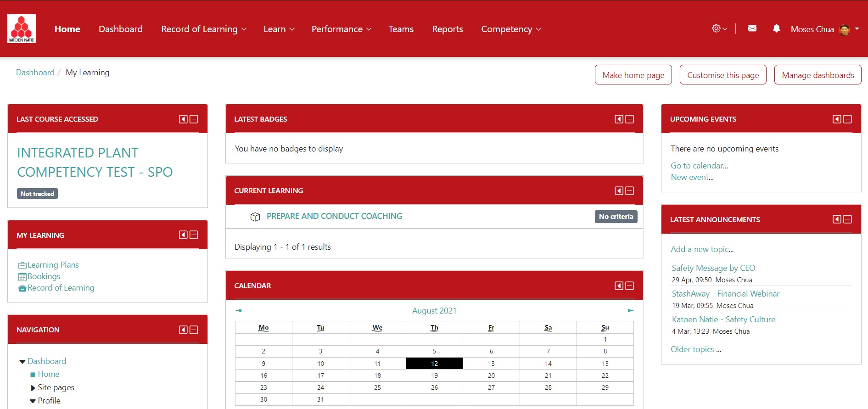This screenshot has height=409, width=868.
Task: Click Moses Chua's profile avatar
Action: 844,29
